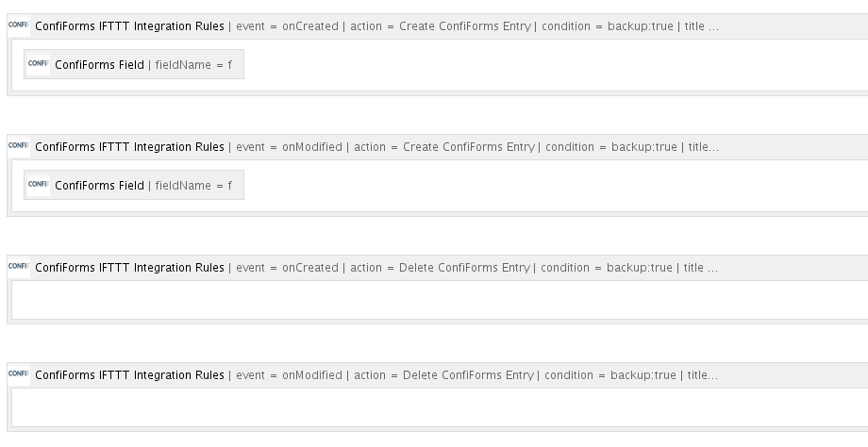Place cursor in empty body of onModified Delete rule
Screen dimensions: 868x447
pyautogui.click(x=440, y=407)
